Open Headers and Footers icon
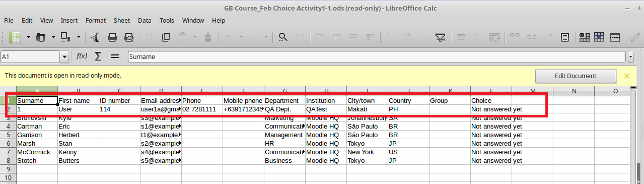This screenshot has height=184, width=644. [x=565, y=37]
